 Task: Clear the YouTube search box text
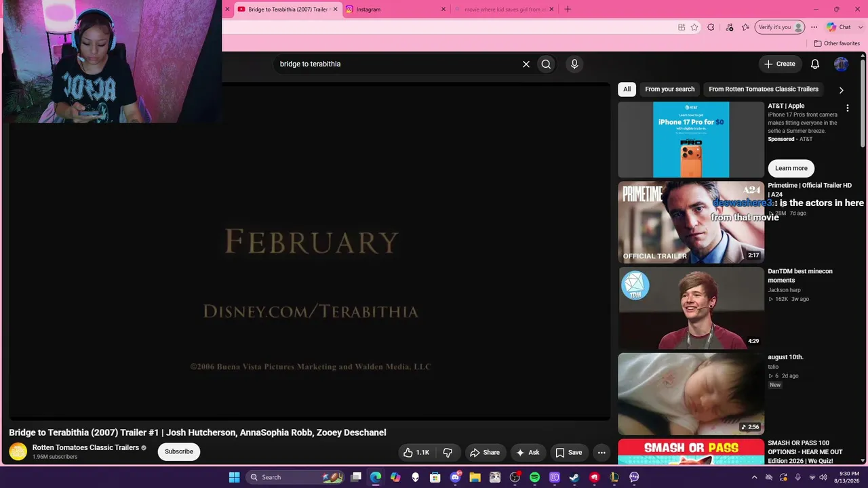click(526, 64)
